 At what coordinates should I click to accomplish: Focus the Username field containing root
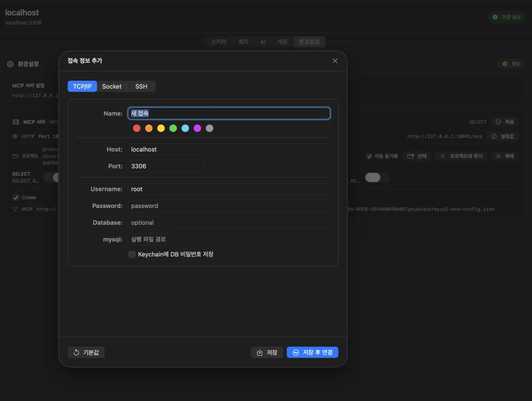pos(229,189)
